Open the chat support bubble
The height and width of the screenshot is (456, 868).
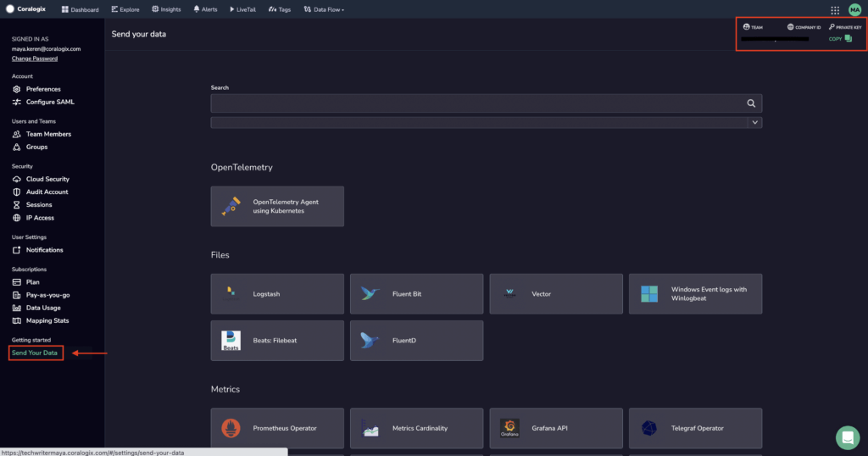tap(848, 437)
